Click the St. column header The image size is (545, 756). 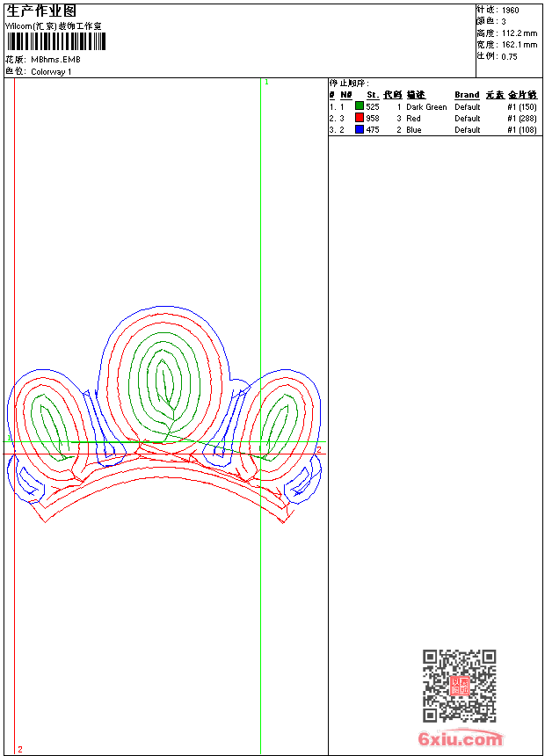(373, 95)
